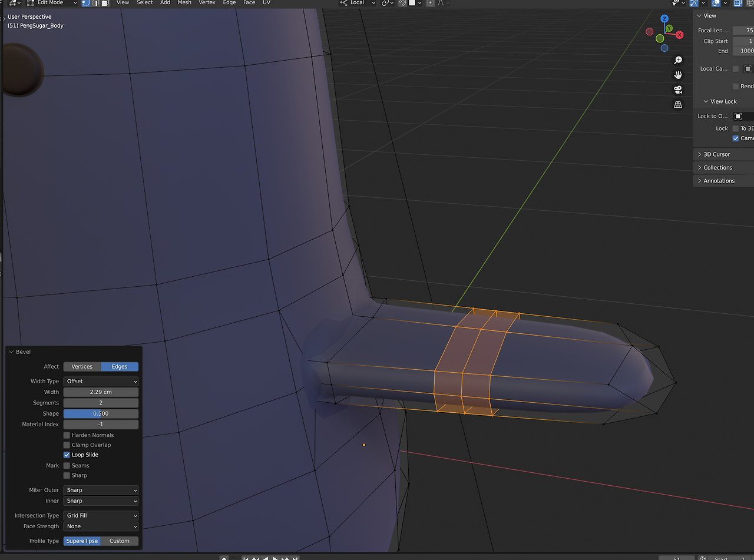This screenshot has width=754, height=560.
Task: Check the Mark Sharp checkbox
Action: click(67, 475)
